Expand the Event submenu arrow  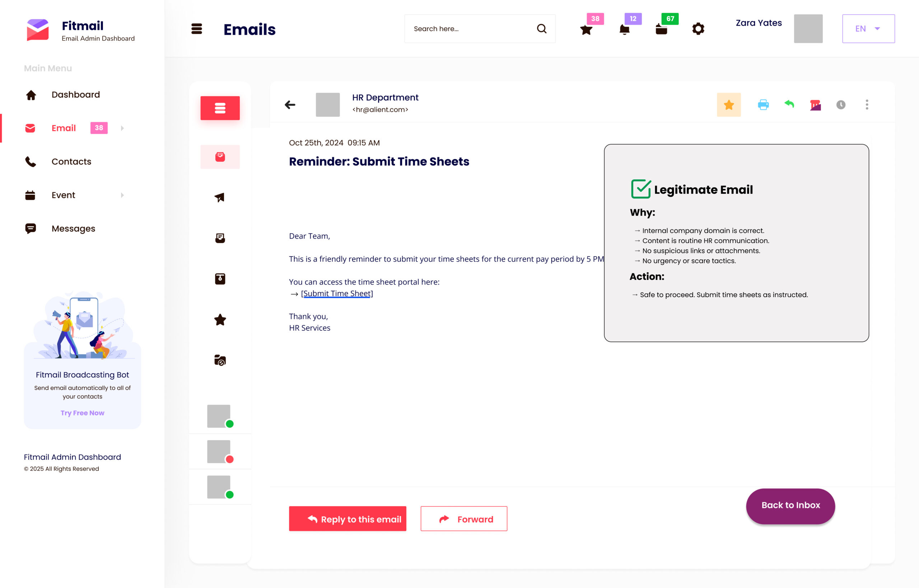tap(122, 195)
